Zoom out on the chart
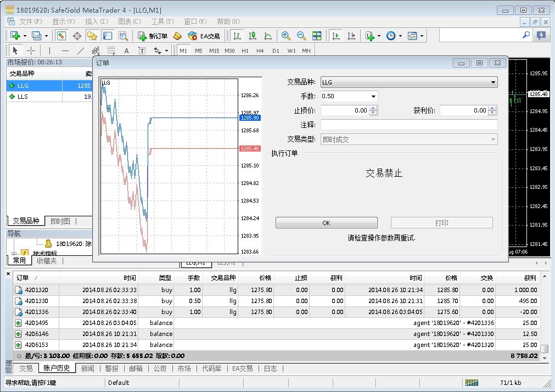The height and width of the screenshot is (392, 555). pos(301,36)
